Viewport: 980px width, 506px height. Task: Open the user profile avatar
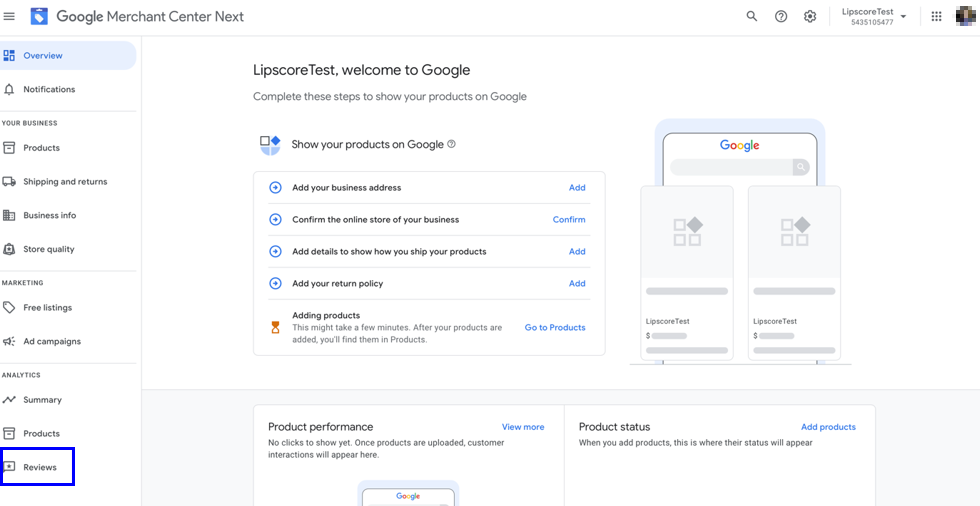pyautogui.click(x=965, y=16)
